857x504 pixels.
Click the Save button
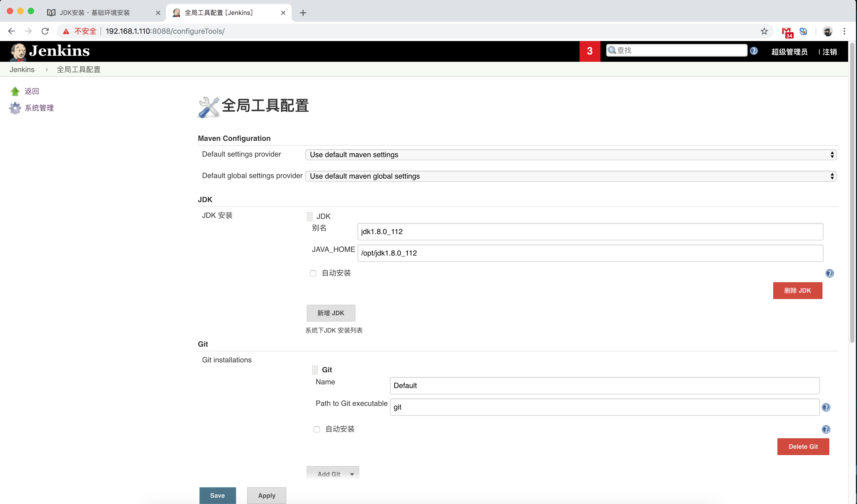pos(217,495)
